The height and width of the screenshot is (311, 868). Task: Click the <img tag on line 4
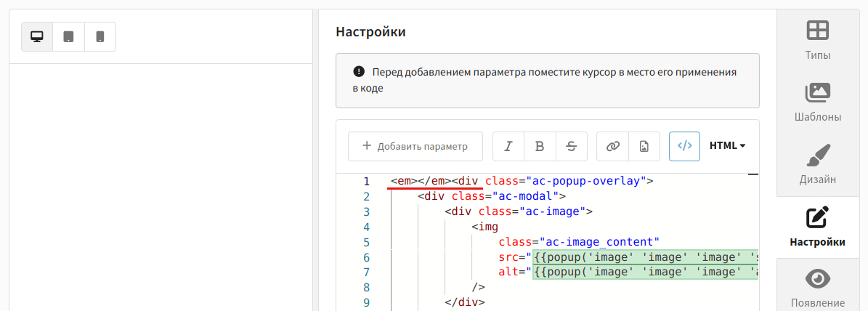485,227
